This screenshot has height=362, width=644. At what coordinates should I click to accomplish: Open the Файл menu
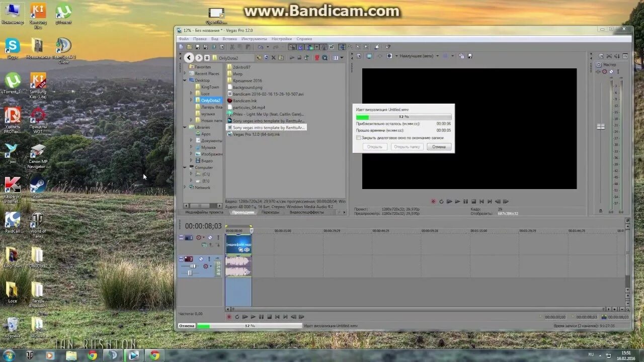(184, 39)
